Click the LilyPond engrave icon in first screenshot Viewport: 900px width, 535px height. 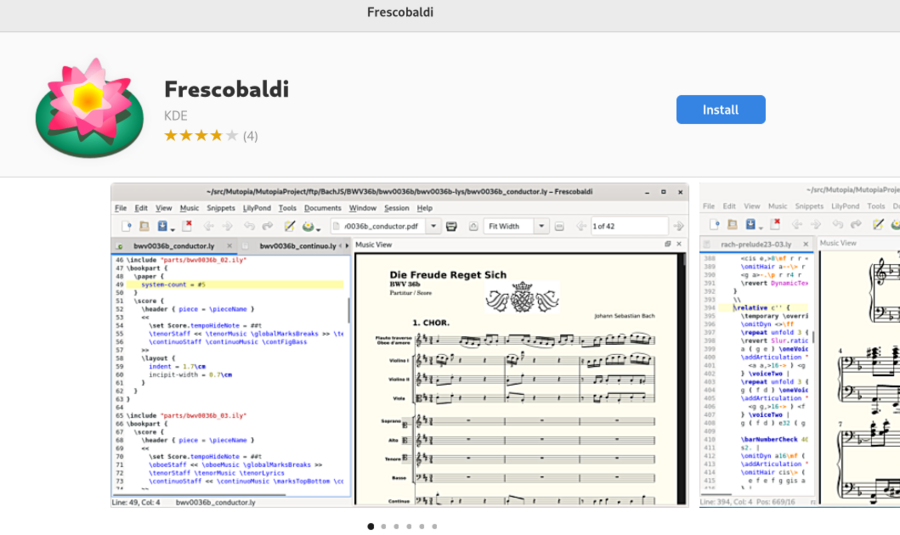click(308, 226)
